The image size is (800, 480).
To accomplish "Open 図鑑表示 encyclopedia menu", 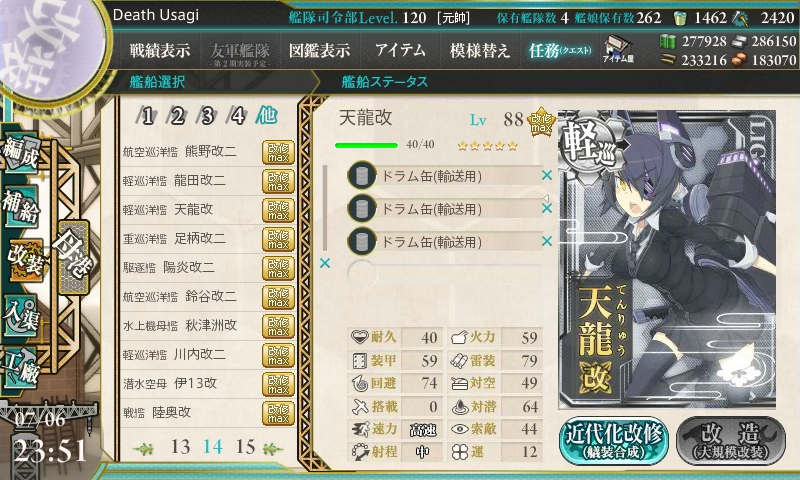I will [x=319, y=50].
